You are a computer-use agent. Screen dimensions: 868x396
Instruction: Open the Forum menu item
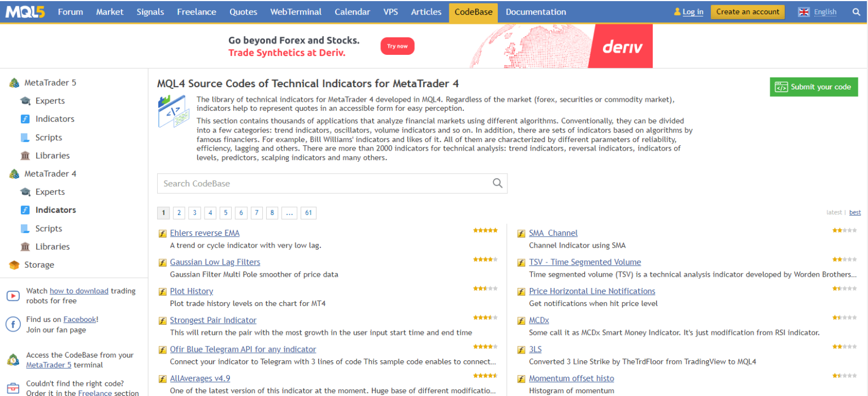point(70,11)
